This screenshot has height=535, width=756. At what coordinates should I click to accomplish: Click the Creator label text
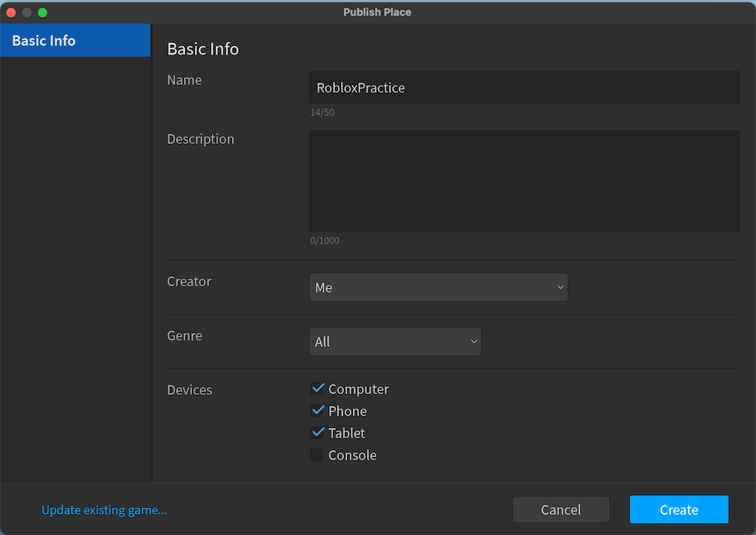coord(189,281)
